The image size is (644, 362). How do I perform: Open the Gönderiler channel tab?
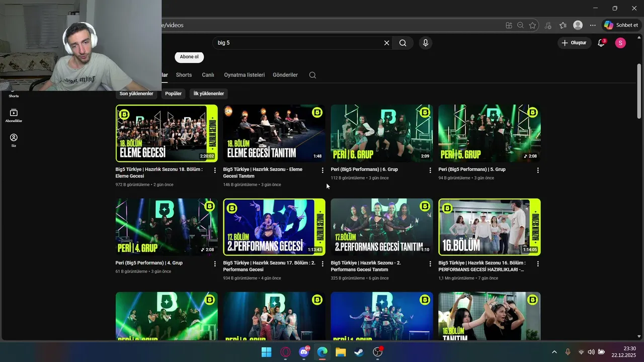285,75
